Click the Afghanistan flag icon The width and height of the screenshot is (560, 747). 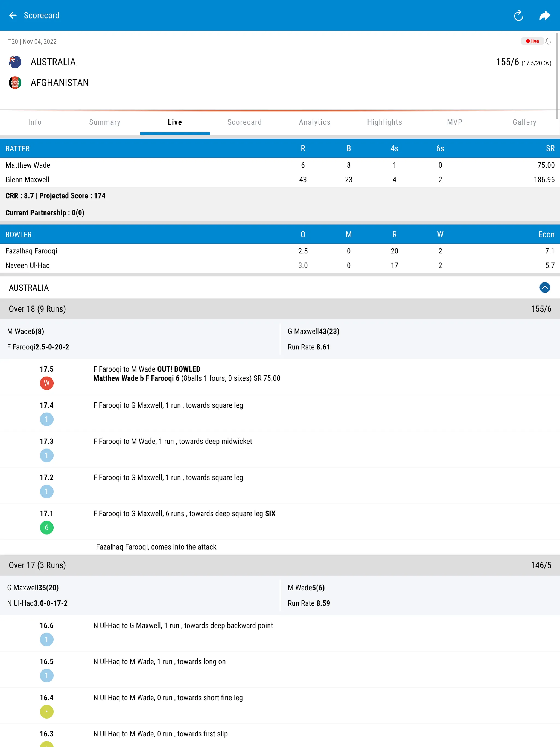pos(15,82)
